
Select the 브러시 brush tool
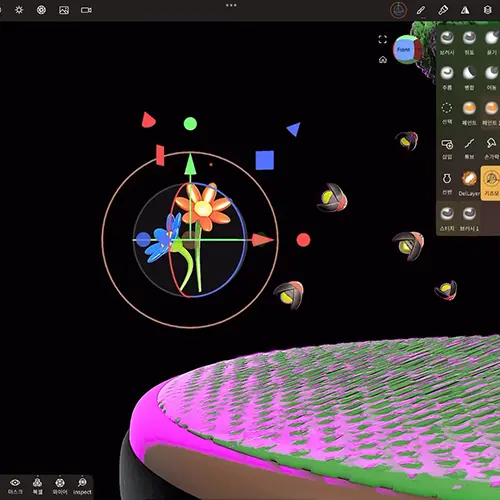tap(447, 42)
